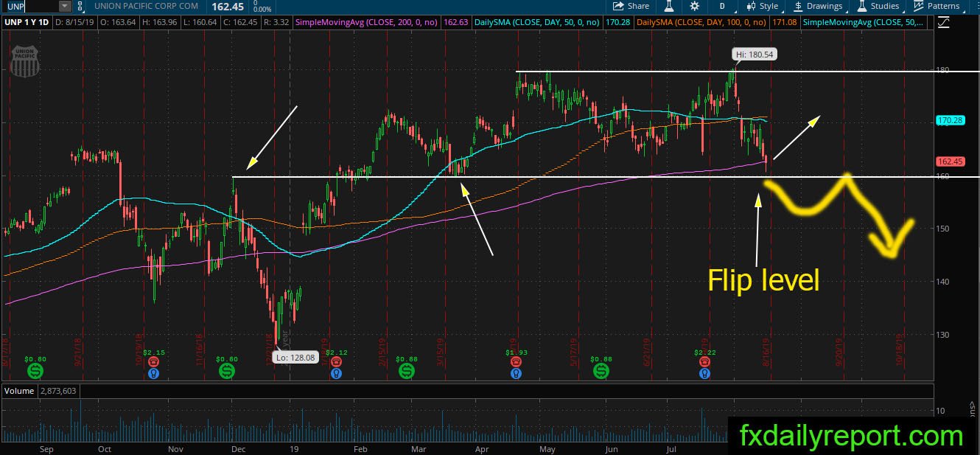Viewport: 980px width, 455px height.
Task: Click the 2,873,603 volume value
Action: click(x=58, y=391)
